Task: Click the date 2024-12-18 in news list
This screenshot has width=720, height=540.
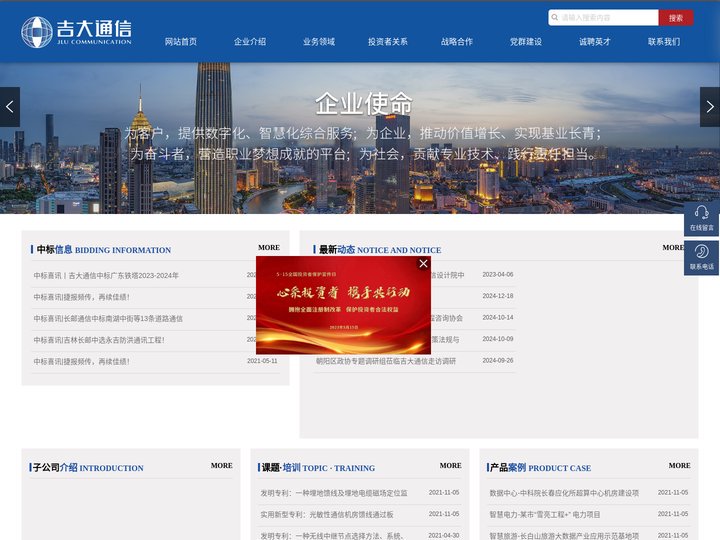Action: pyautogui.click(x=498, y=296)
